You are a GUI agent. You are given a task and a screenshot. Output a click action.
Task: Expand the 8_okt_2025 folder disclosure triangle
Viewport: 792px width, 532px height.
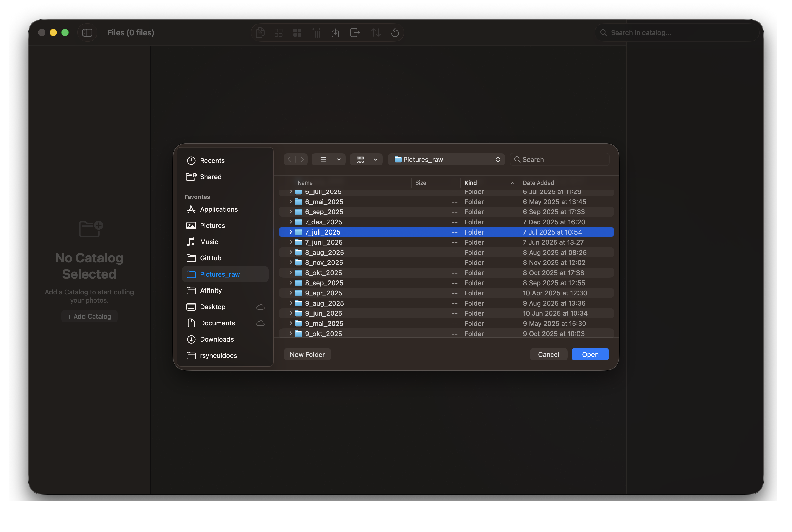[x=291, y=272]
